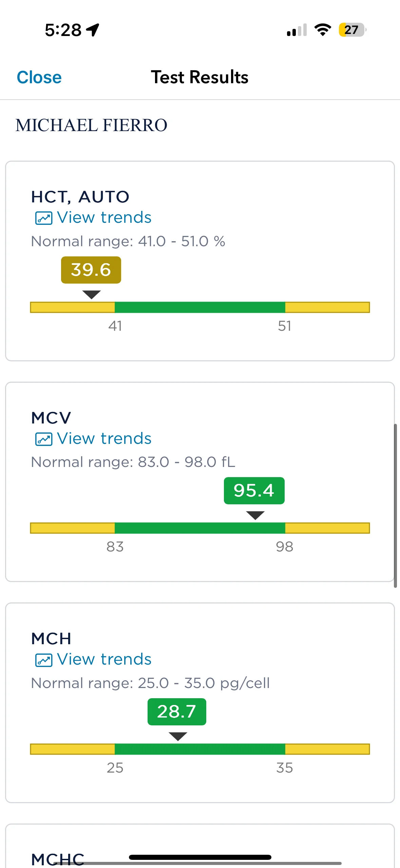Tap the MCV range bar green section
The image size is (400, 868).
(x=200, y=528)
